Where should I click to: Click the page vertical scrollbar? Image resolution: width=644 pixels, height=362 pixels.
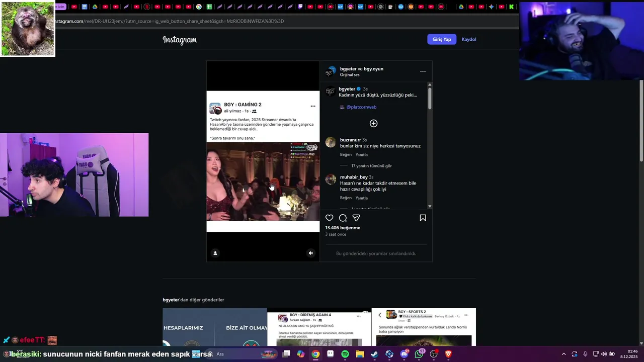pos(641,121)
